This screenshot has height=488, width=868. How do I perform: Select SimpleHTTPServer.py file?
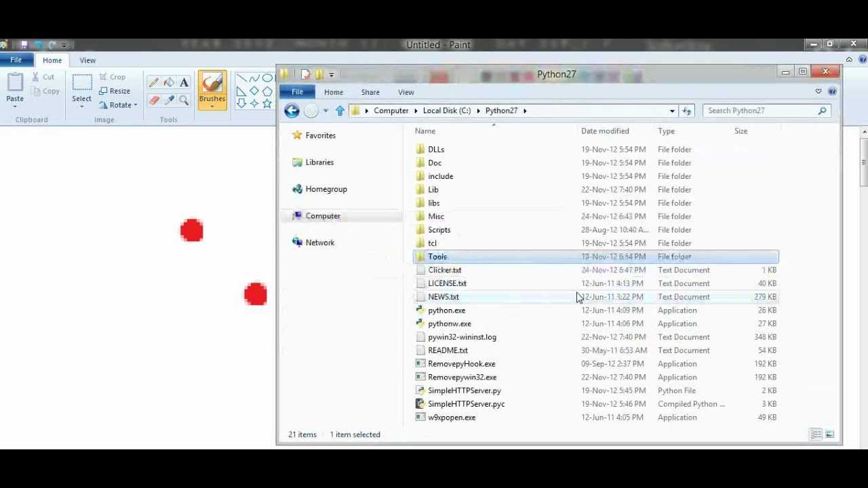[x=595, y=390]
